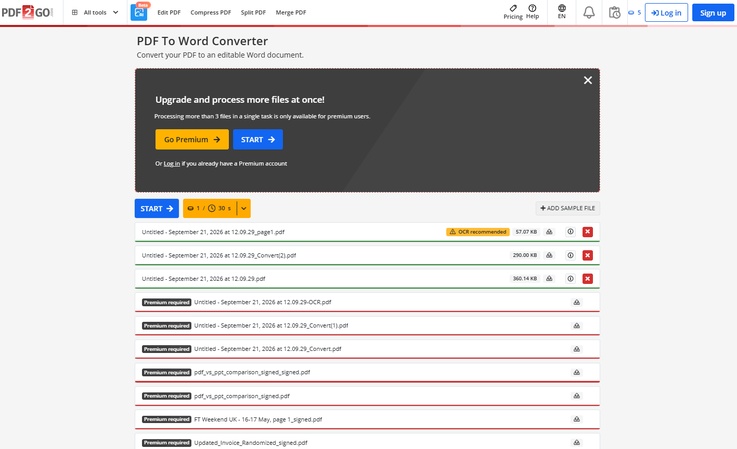
Task: Open notifications bell
Action: 589,13
